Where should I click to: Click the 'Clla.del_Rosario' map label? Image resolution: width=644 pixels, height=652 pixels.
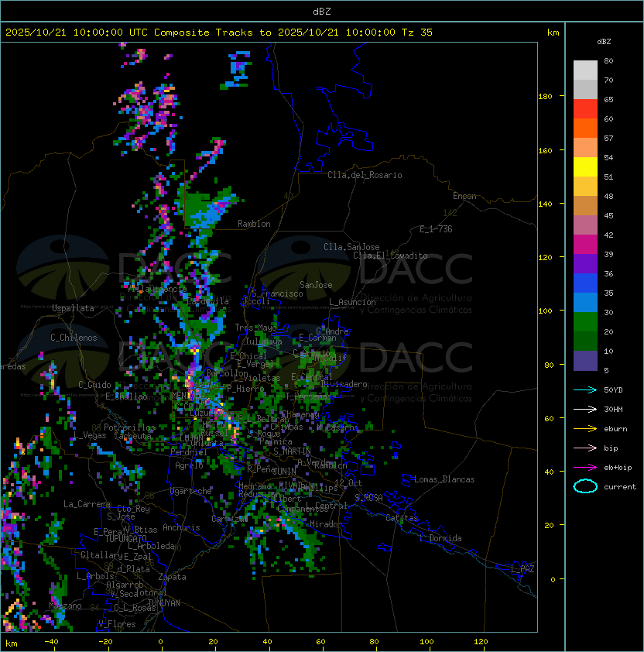pos(365,175)
